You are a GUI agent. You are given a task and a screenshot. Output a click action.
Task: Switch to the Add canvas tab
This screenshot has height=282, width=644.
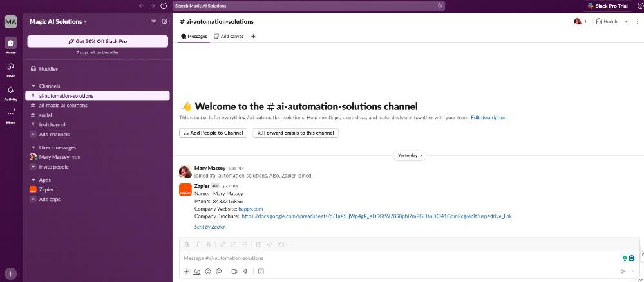[x=229, y=36]
